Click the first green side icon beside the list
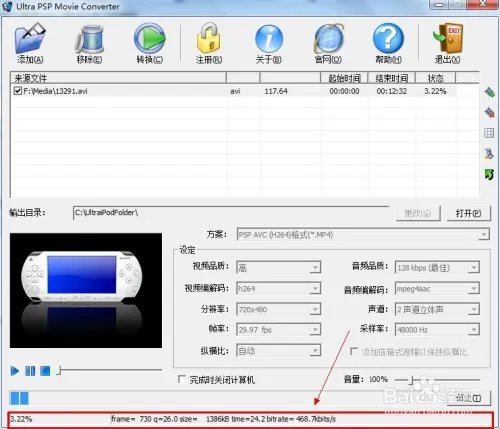500x429 pixels. (489, 92)
